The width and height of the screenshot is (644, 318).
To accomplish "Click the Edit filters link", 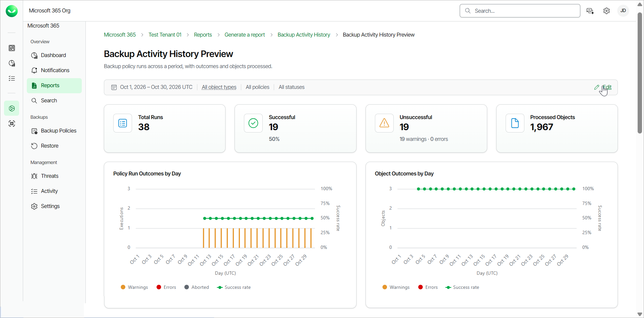I will tap(607, 87).
